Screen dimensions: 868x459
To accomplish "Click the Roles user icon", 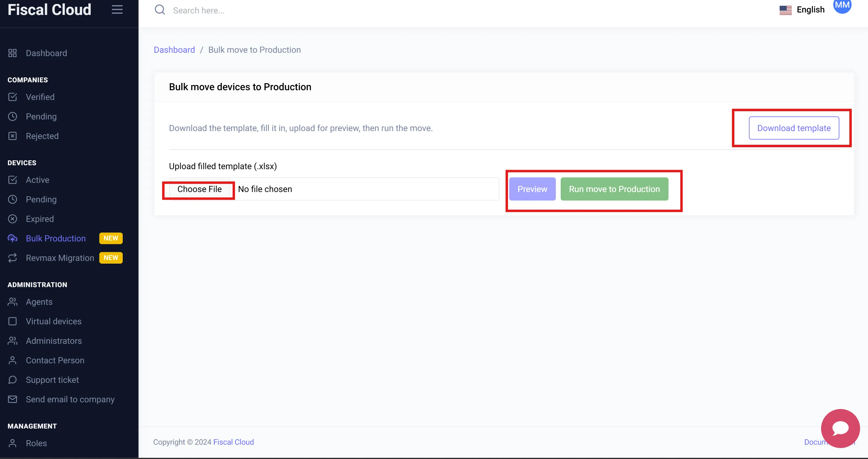I will [x=12, y=443].
